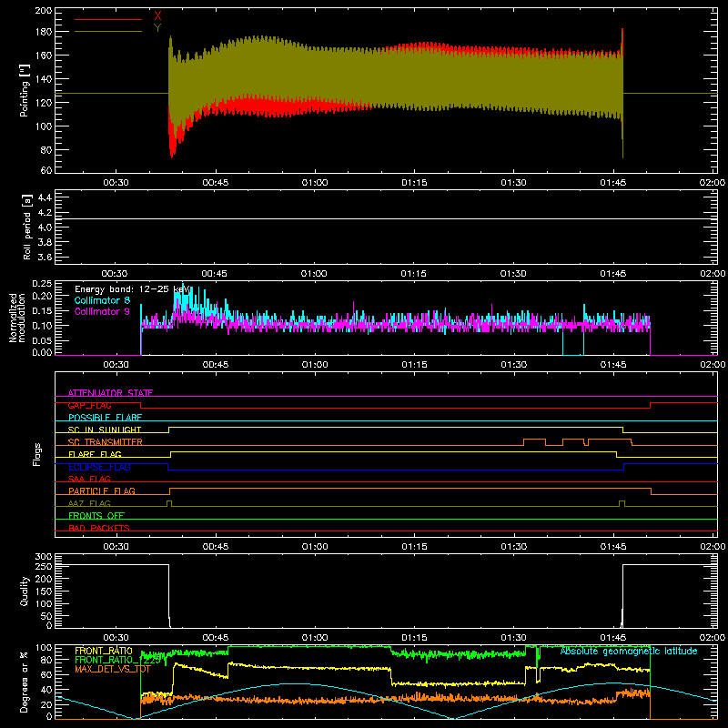
Task: Click the GAP_FLAG rising step near 01:50
Action: [651, 405]
